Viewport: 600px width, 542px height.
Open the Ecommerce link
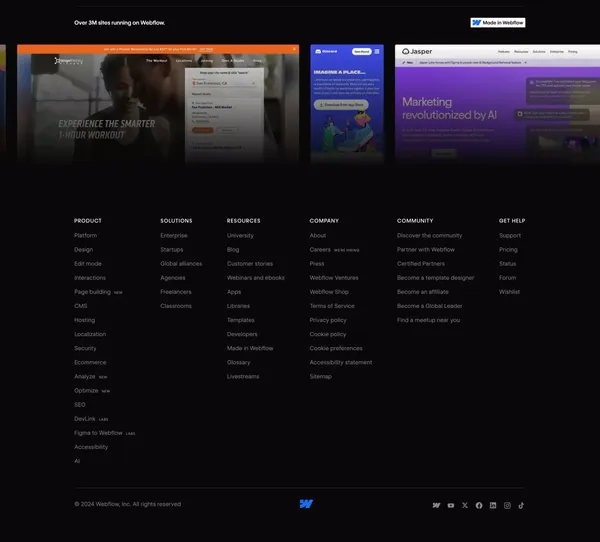90,362
